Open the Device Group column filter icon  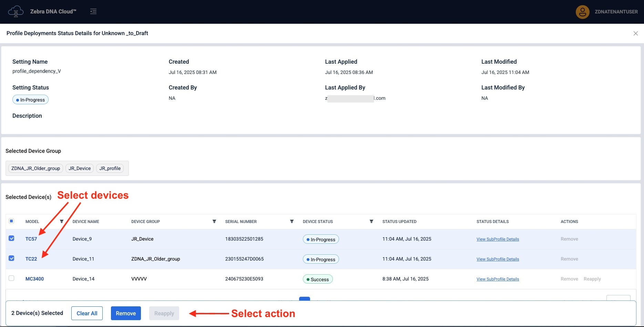click(214, 221)
